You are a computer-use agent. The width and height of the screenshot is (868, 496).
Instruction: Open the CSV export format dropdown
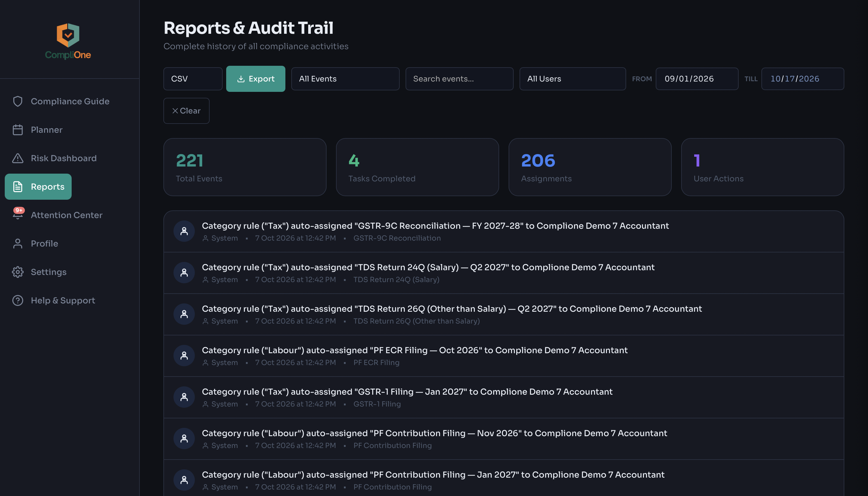coord(193,79)
